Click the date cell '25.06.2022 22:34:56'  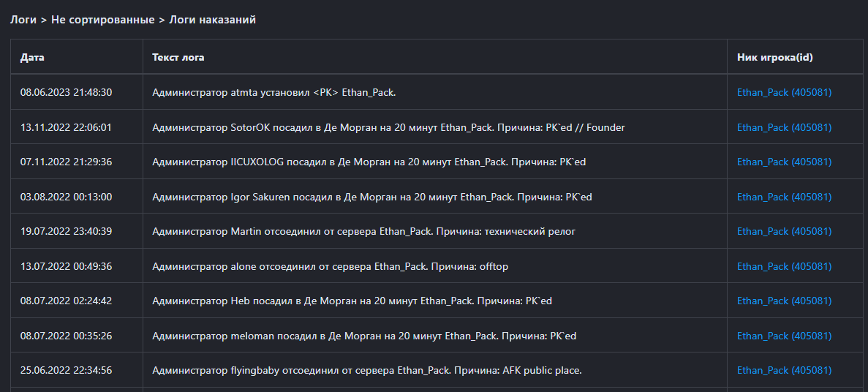pyautogui.click(x=66, y=370)
